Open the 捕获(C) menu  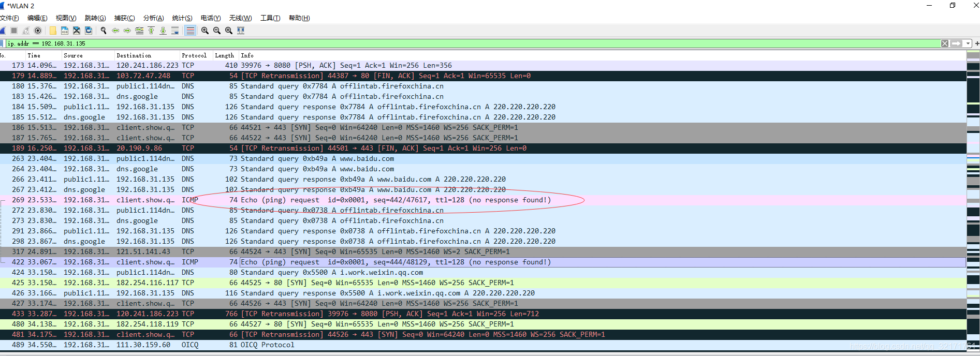click(124, 18)
